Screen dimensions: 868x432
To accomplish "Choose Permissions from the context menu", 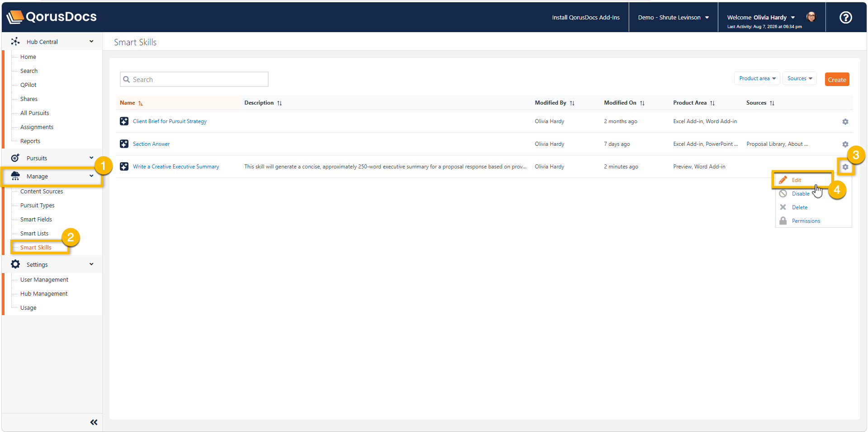I will click(806, 221).
